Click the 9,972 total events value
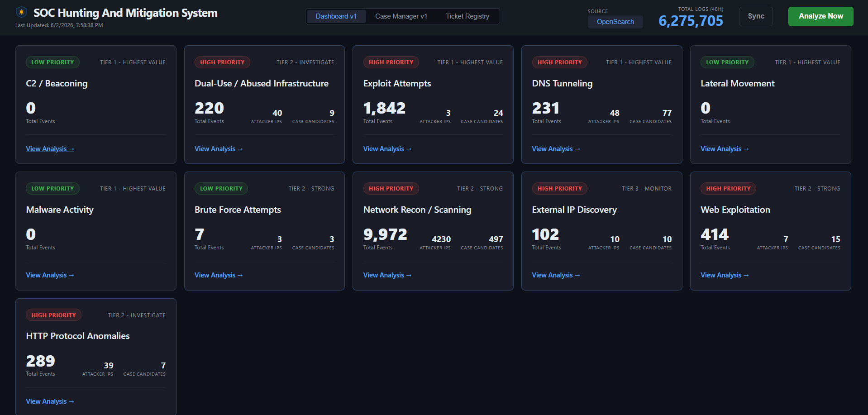 pyautogui.click(x=385, y=234)
